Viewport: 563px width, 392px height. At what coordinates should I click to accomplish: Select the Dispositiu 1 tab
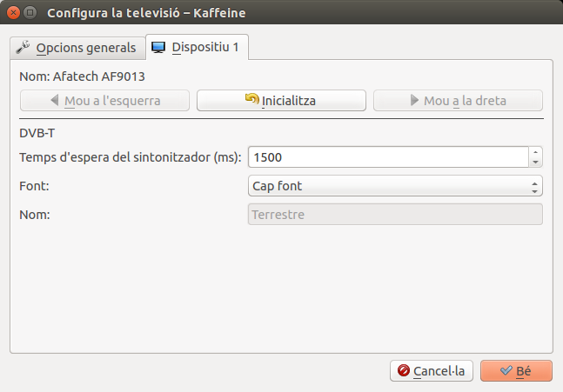tap(198, 47)
